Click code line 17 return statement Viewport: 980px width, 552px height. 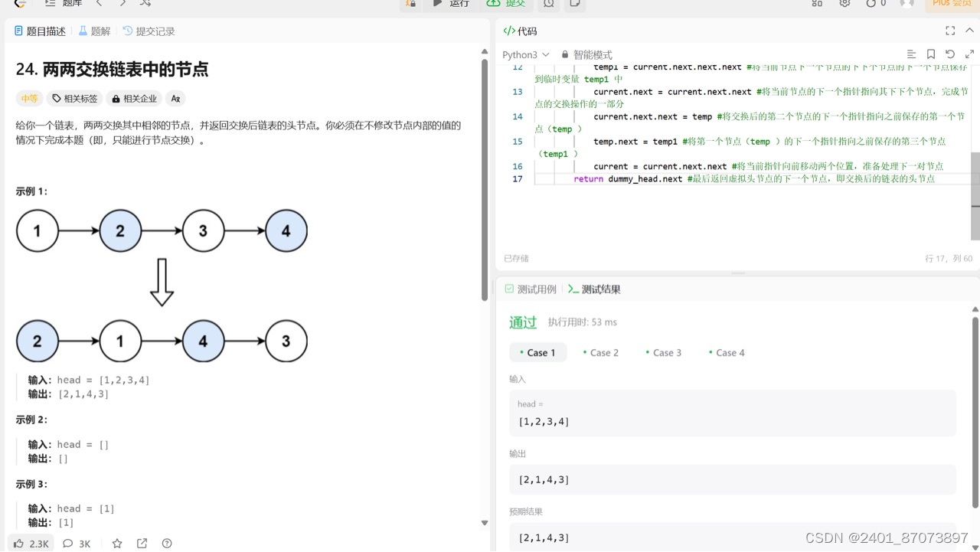point(754,179)
